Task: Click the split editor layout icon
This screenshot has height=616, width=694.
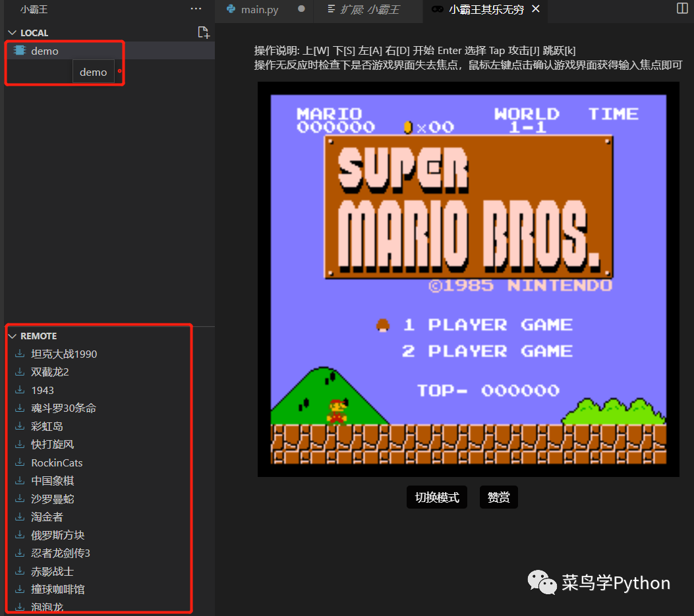Action: (x=682, y=9)
